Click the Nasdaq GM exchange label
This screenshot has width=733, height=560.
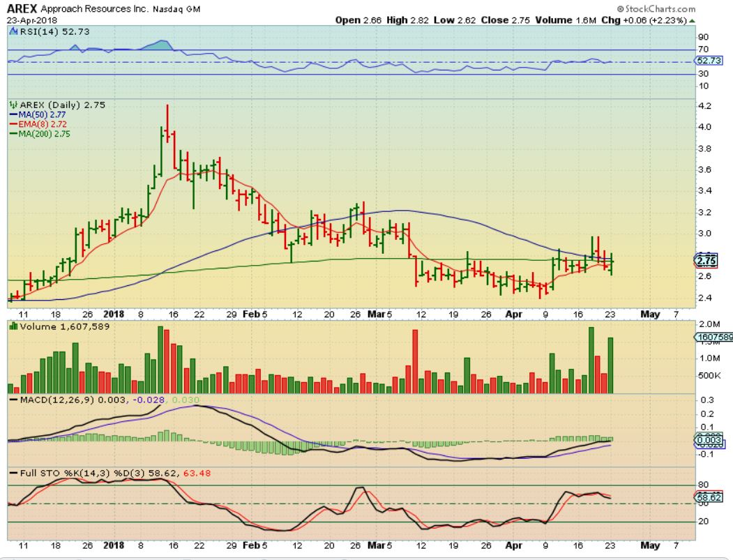pyautogui.click(x=176, y=9)
